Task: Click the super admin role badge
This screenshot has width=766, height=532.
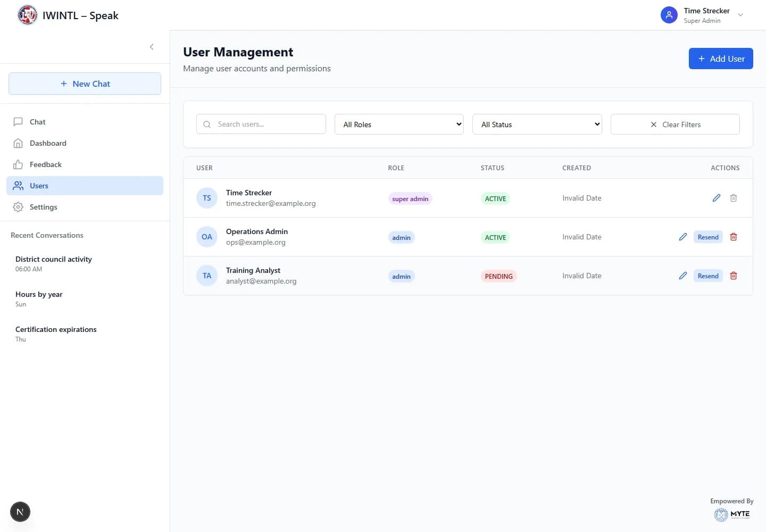Action: [410, 198]
